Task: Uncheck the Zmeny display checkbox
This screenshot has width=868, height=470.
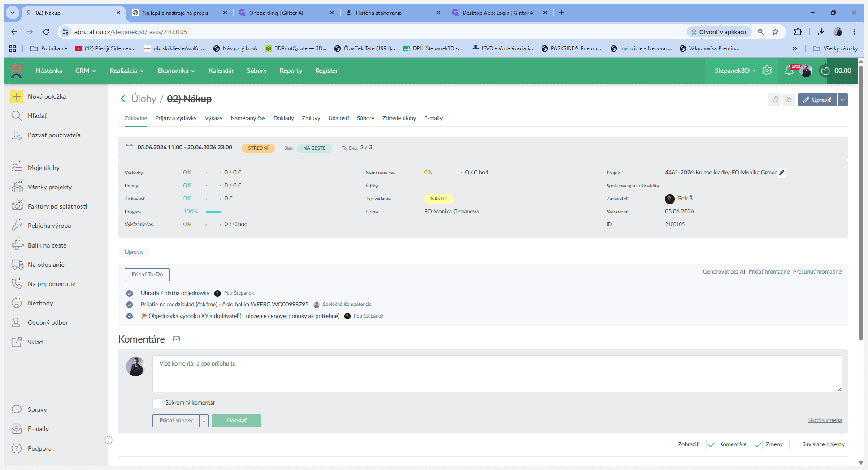Action: tap(758, 444)
